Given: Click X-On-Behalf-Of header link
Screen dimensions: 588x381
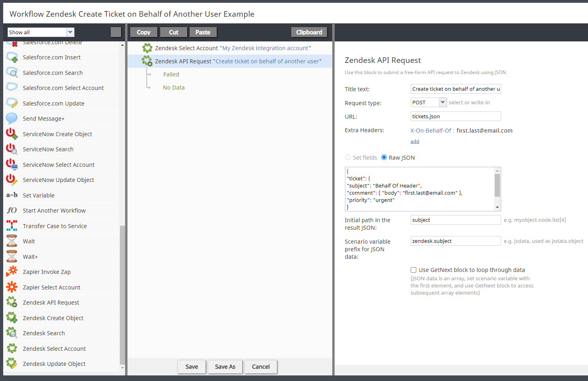Looking at the screenshot, I should pyautogui.click(x=431, y=131).
